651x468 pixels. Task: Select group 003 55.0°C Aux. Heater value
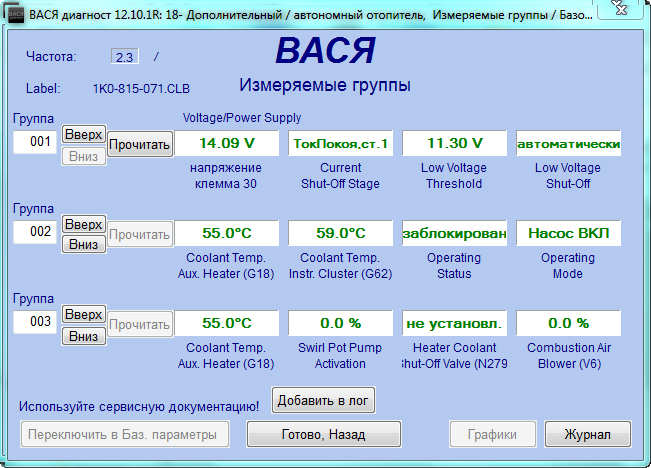click(227, 323)
